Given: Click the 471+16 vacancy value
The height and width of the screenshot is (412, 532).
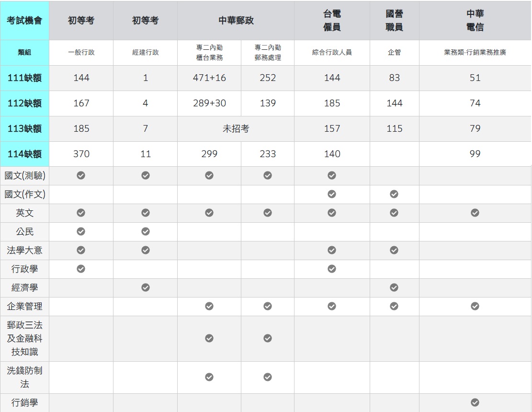Looking at the screenshot, I should [x=209, y=78].
